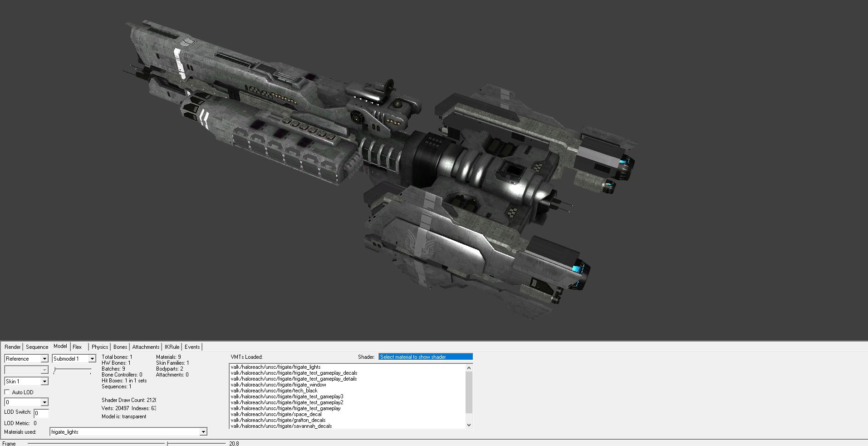Click the VMT list scroll up arrow
Screen dimensions: 868x446
[469, 368]
